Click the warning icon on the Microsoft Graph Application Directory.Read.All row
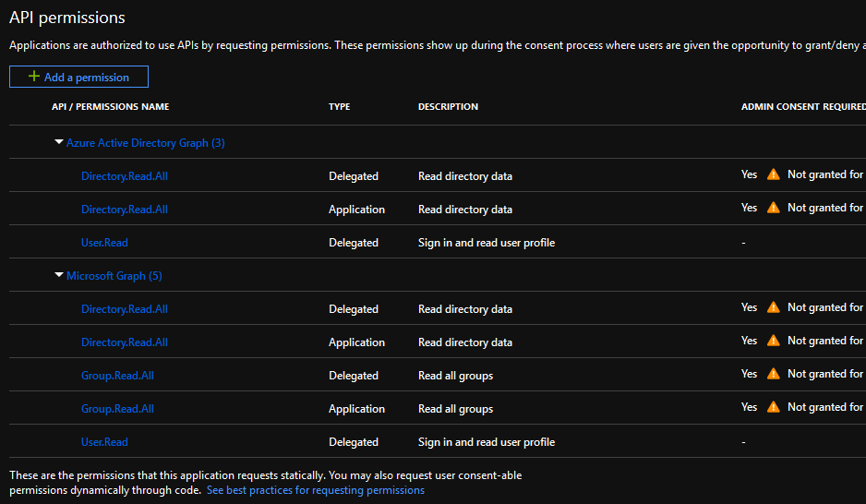Image resolution: width=866 pixels, height=504 pixels. coord(774,341)
